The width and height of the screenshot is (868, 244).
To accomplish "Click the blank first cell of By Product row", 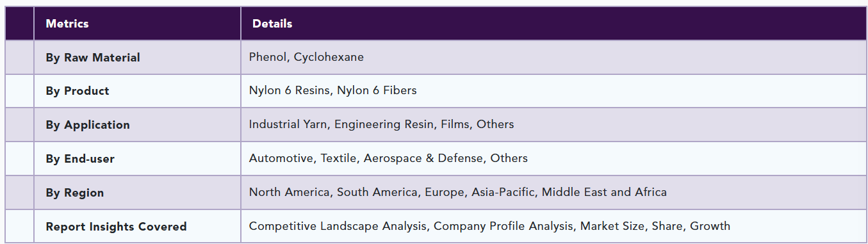I will [19, 91].
